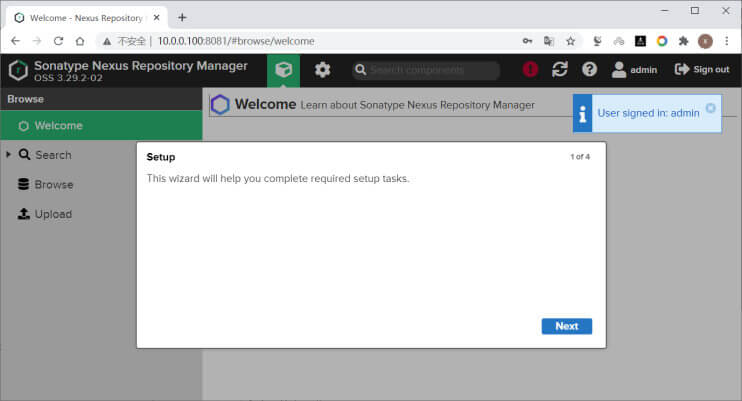The width and height of the screenshot is (742, 401).
Task: Click the Sonatype Nexus hexagon logo
Action: tap(18, 71)
